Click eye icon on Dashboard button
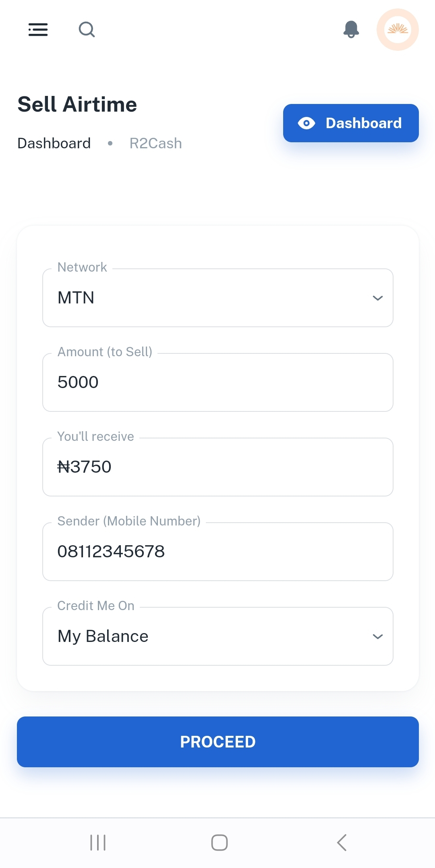Viewport: 435px width, 868px height. click(x=307, y=123)
